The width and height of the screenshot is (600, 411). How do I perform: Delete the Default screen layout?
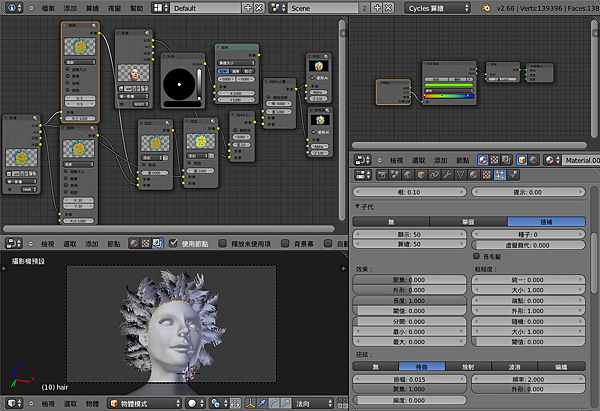pos(259,8)
